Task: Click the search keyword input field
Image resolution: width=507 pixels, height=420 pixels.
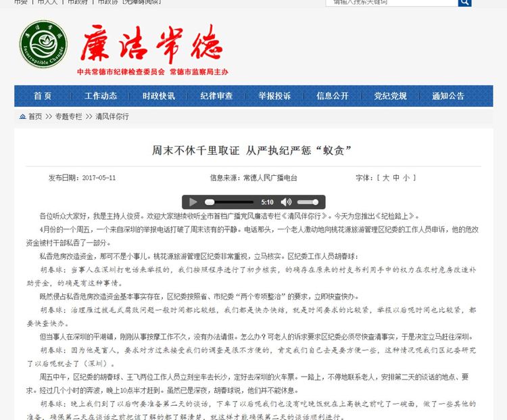Action: tap(391, 3)
